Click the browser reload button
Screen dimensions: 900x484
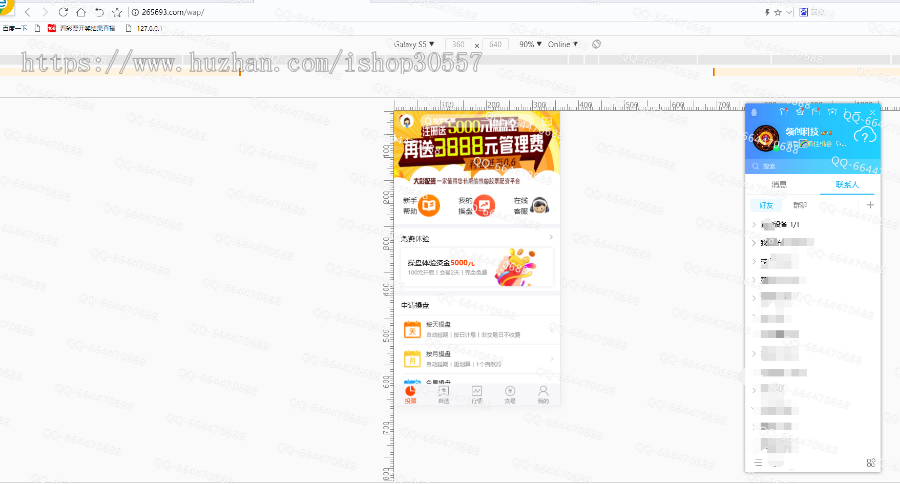pyautogui.click(x=63, y=12)
